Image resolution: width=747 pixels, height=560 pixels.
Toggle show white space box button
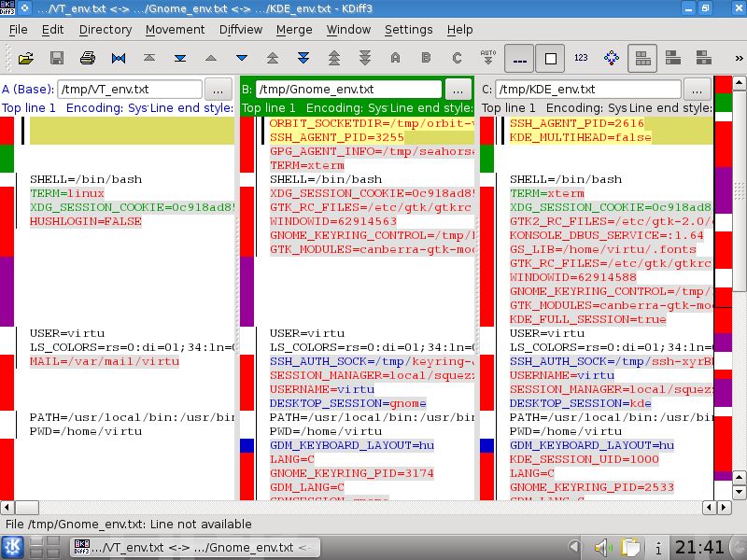[550, 59]
